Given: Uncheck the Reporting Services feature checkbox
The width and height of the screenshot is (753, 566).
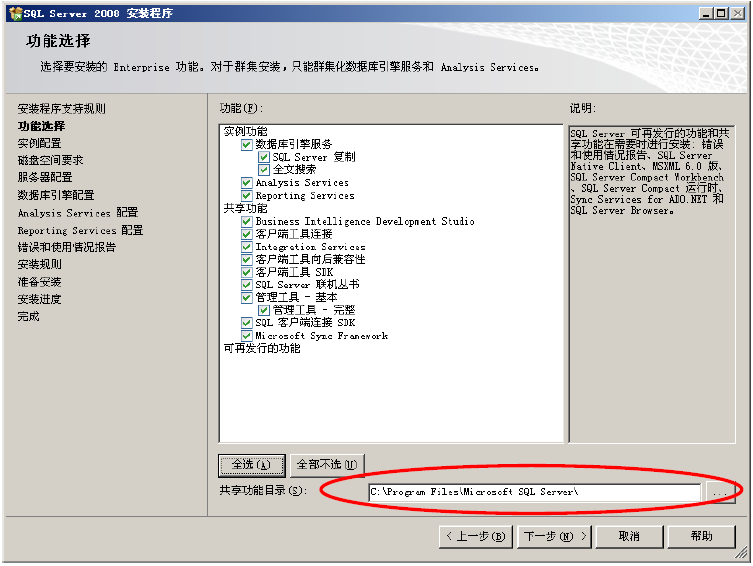Looking at the screenshot, I should (246, 195).
